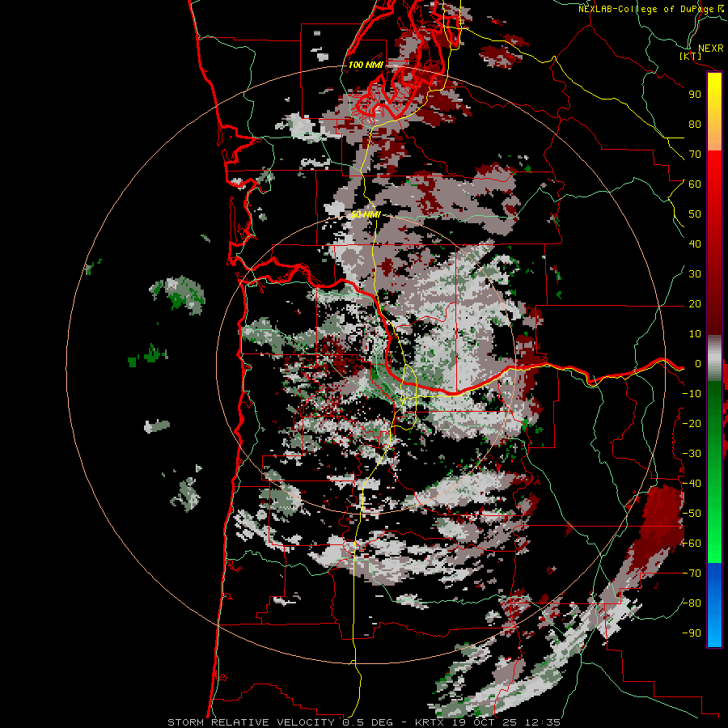This screenshot has height=728, width=728.
Task: Click the -90 value on the velocity scale
Action: [692, 633]
